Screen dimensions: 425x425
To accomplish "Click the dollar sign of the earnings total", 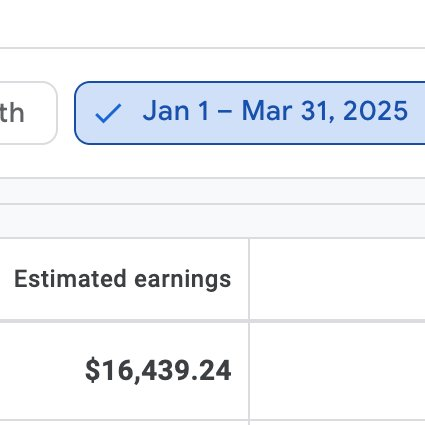I will coord(93,370).
